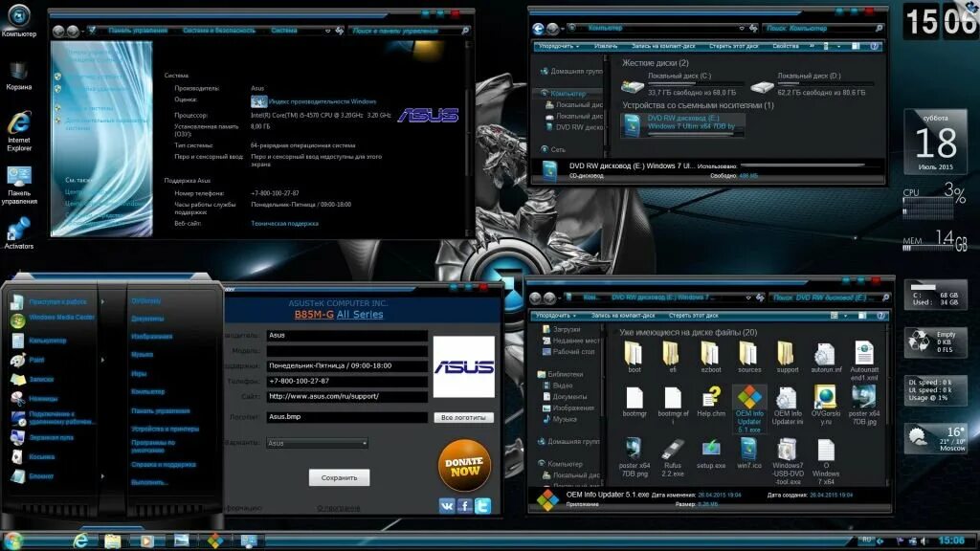
Task: Open Техническая поддержка link in System window
Action: coord(284,223)
